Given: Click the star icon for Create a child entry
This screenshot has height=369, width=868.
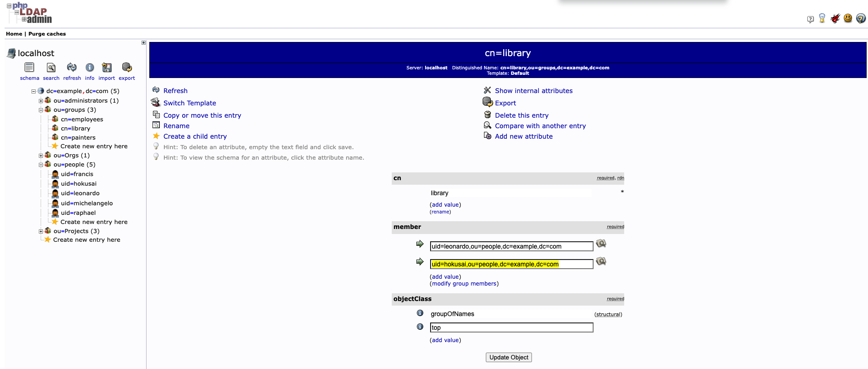Looking at the screenshot, I should [156, 136].
